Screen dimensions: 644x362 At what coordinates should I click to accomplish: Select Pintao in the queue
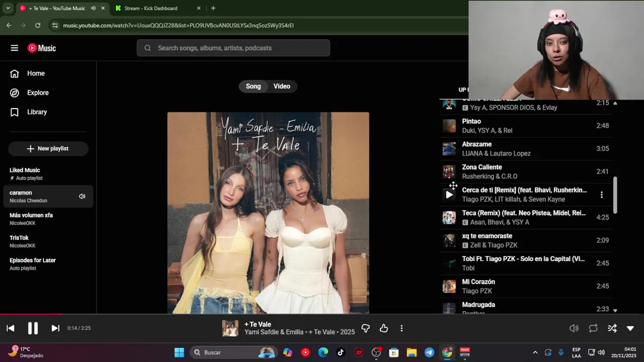pyautogui.click(x=526, y=126)
